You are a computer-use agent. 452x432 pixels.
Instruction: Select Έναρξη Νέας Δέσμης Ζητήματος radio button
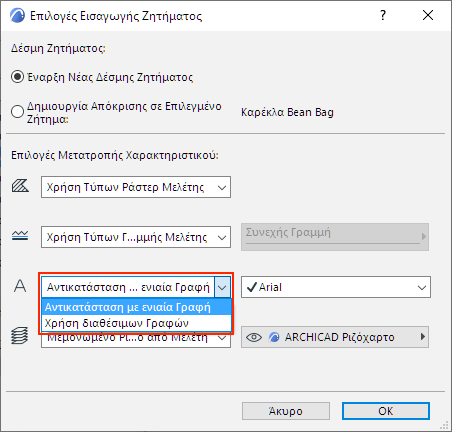(x=17, y=77)
